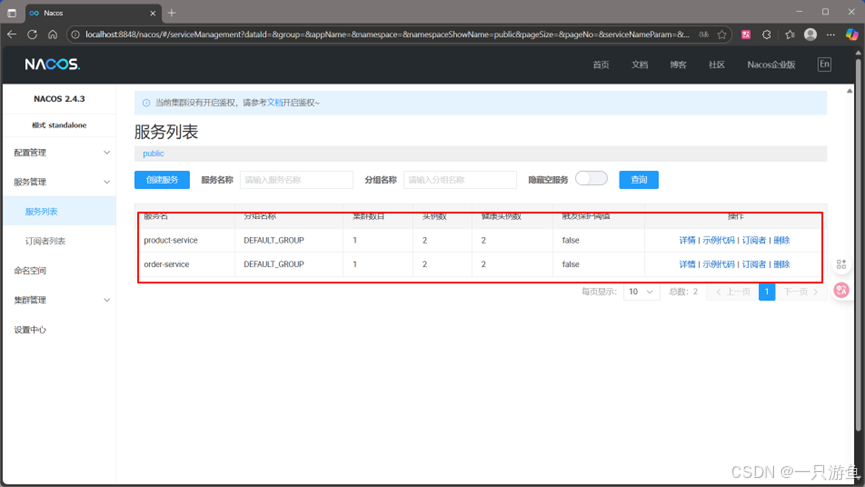865x487 pixels.
Task: Go back with the browser back arrow
Action: tap(12, 34)
